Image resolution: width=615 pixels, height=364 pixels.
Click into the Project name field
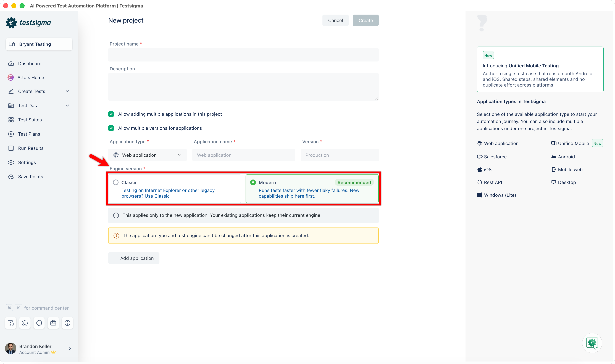243,54
